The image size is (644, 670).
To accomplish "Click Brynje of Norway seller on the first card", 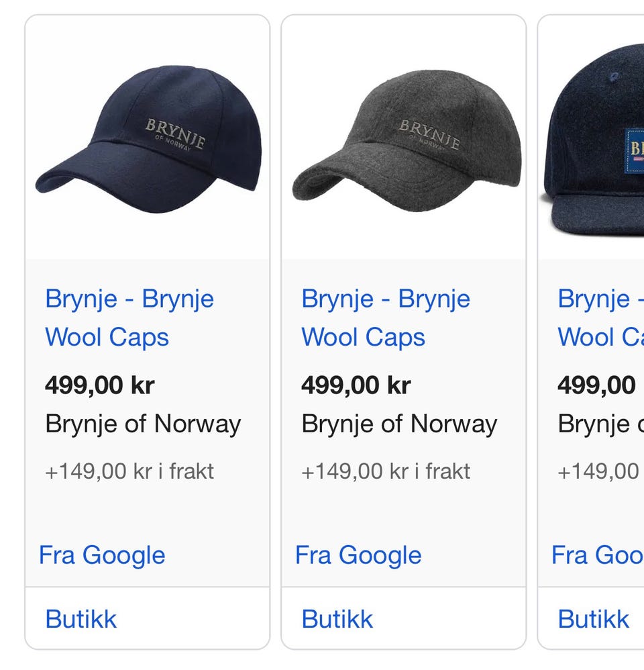I will tap(143, 424).
